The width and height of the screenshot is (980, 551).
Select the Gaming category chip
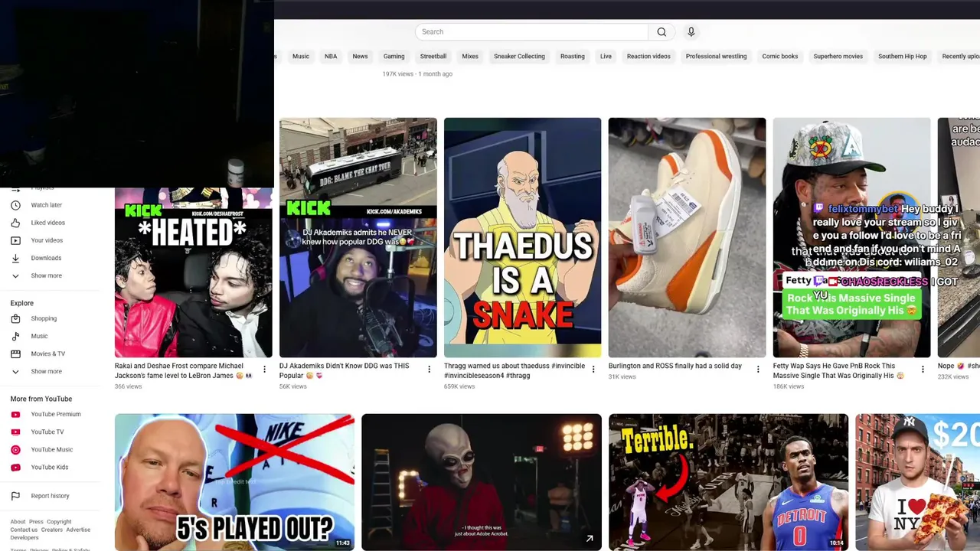pos(394,57)
